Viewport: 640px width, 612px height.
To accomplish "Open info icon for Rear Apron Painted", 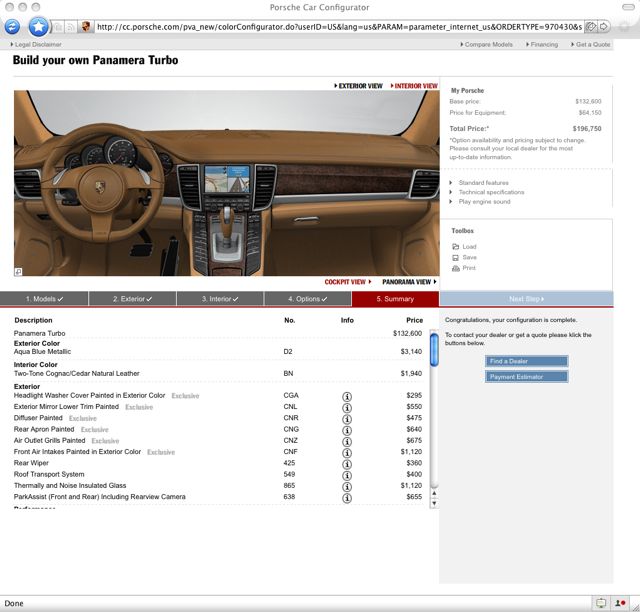I will pos(347,430).
